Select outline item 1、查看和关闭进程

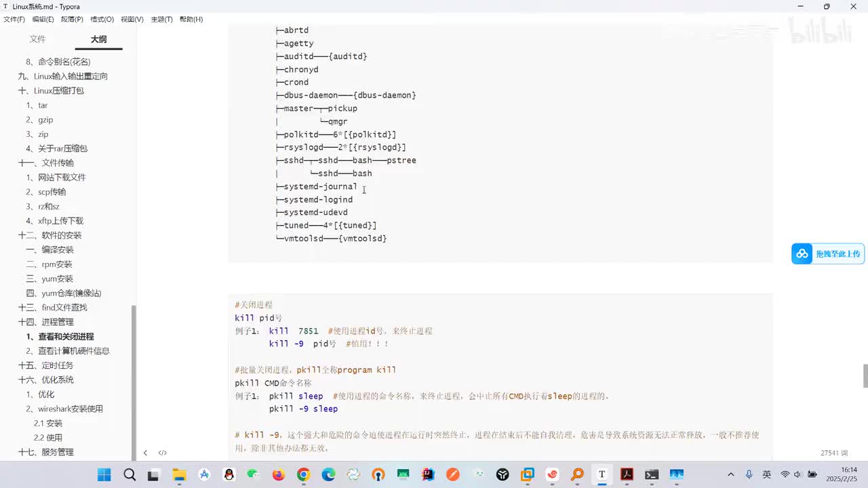(x=60, y=337)
